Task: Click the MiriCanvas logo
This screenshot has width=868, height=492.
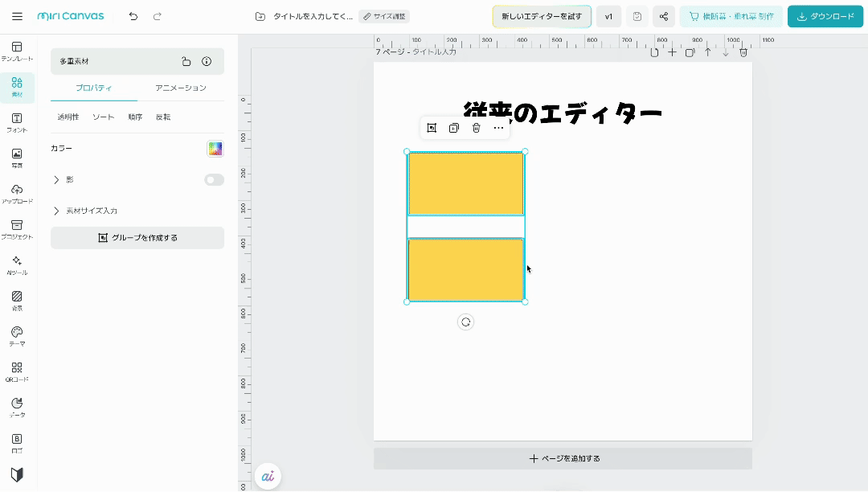Action: [70, 17]
